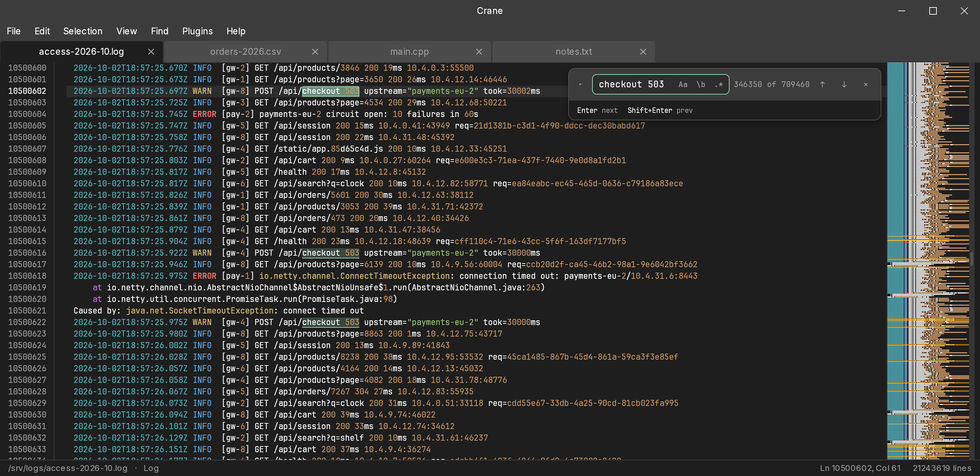Toggle regex search mode (.*)
The width and height of the screenshot is (980, 476).
719,84
